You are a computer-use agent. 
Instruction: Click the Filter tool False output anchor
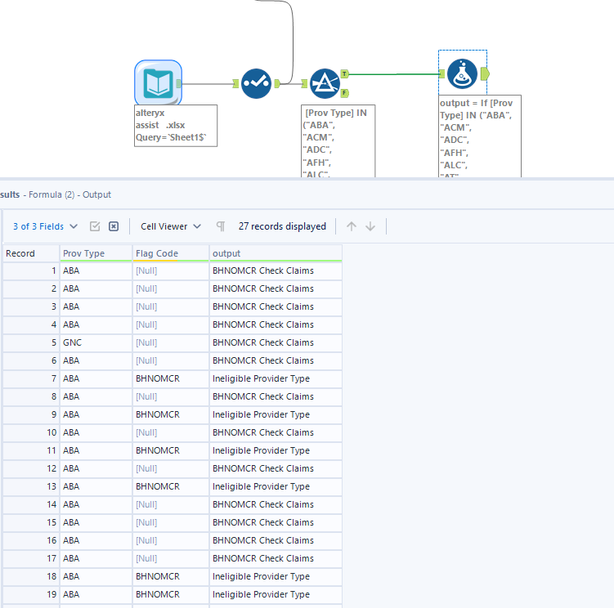(344, 93)
